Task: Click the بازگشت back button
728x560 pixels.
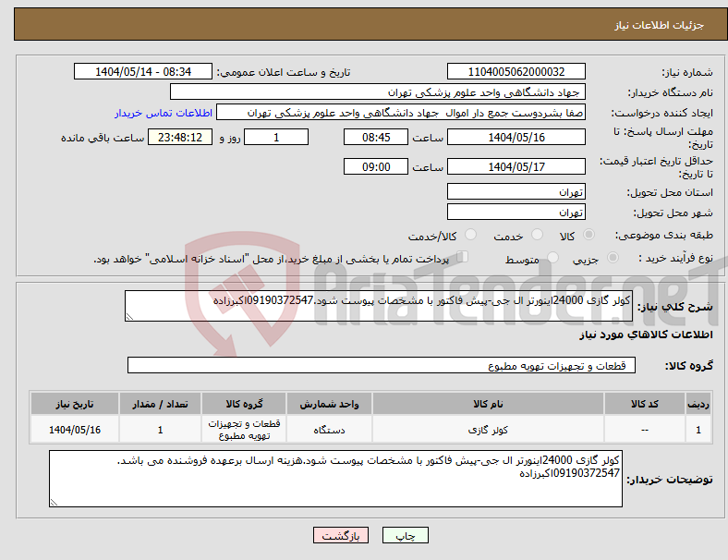Action: point(341,535)
